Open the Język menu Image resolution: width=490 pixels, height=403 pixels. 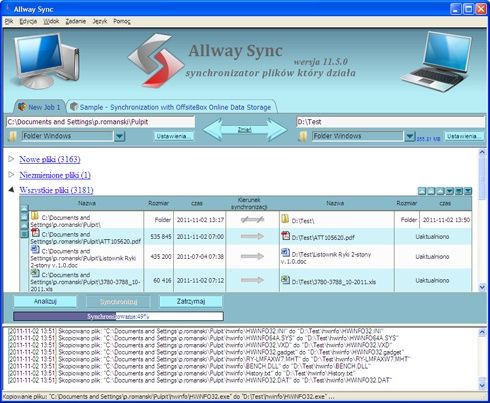coord(100,21)
